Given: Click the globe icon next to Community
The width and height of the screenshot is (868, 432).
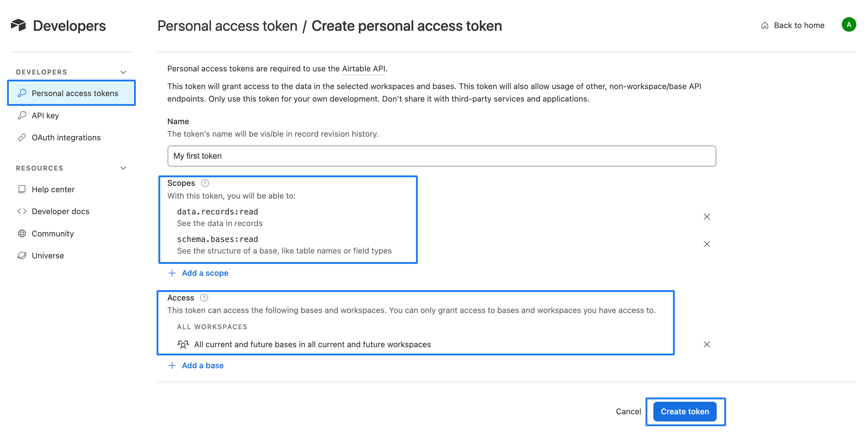Looking at the screenshot, I should point(22,233).
